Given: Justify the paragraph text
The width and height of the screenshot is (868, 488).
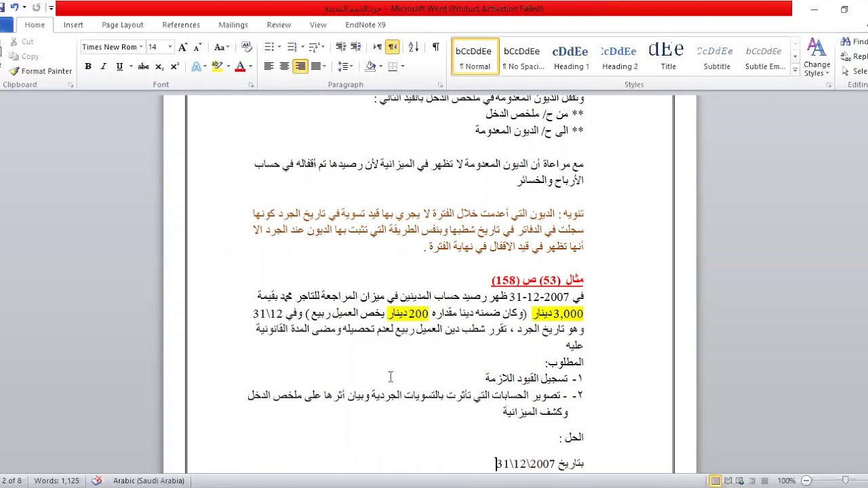Looking at the screenshot, I should (x=315, y=66).
